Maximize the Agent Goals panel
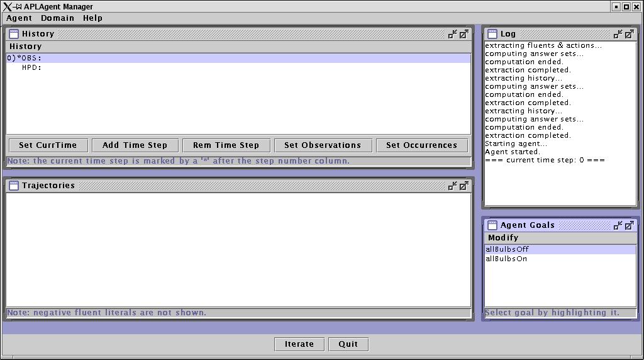 click(630, 225)
